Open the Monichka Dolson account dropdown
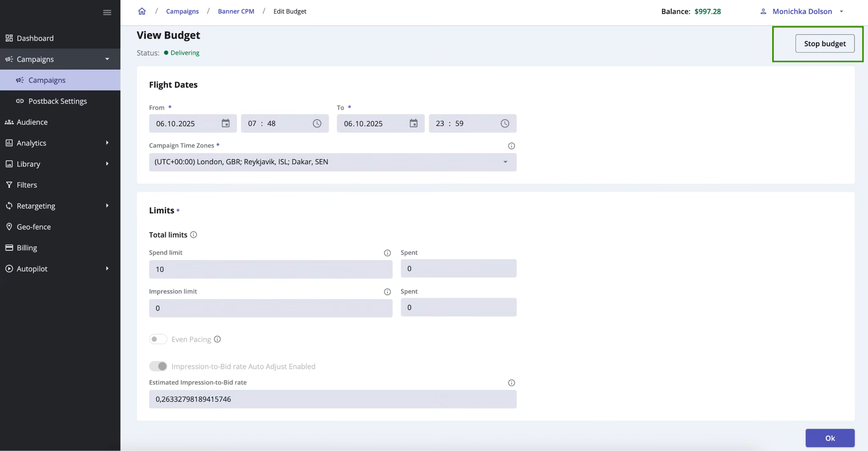 point(801,11)
